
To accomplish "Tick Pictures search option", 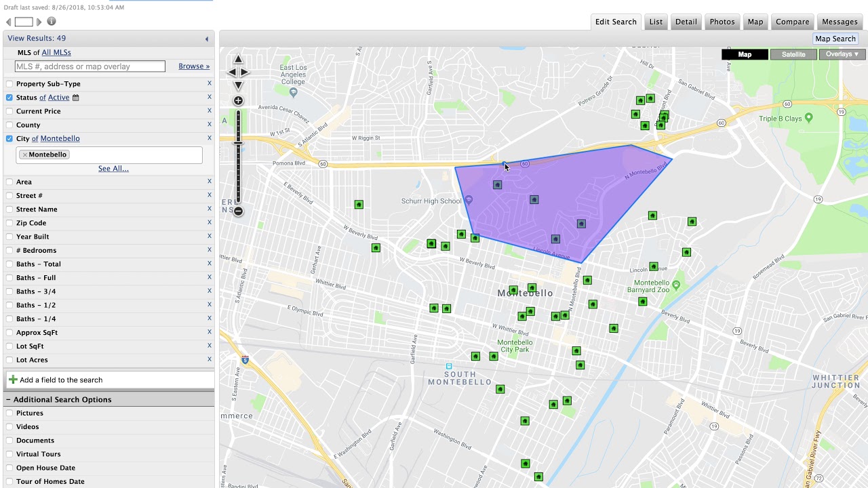I will [9, 413].
